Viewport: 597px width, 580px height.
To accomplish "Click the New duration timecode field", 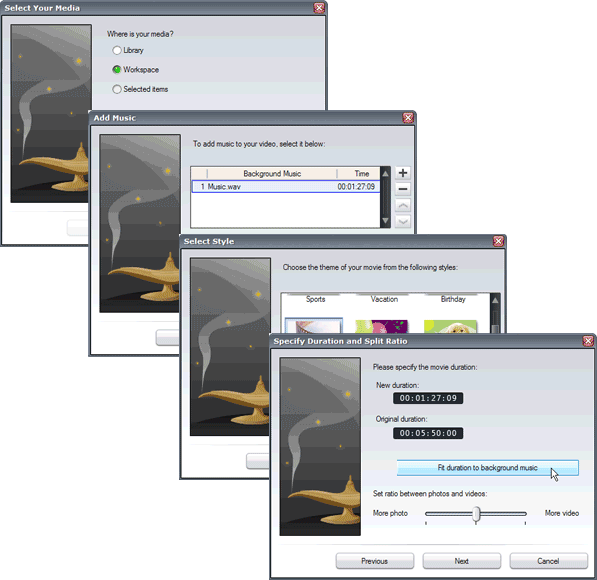I will tap(428, 398).
